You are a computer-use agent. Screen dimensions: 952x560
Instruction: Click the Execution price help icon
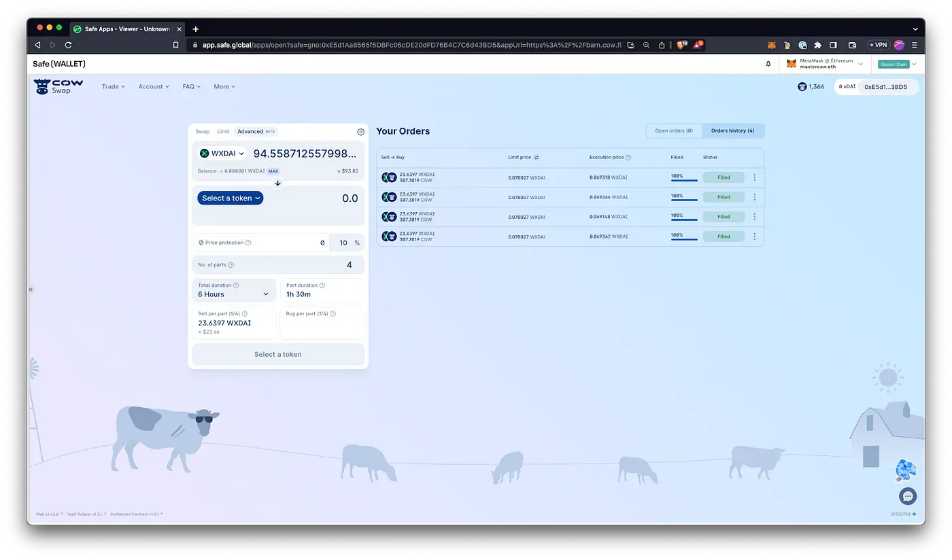(x=628, y=157)
